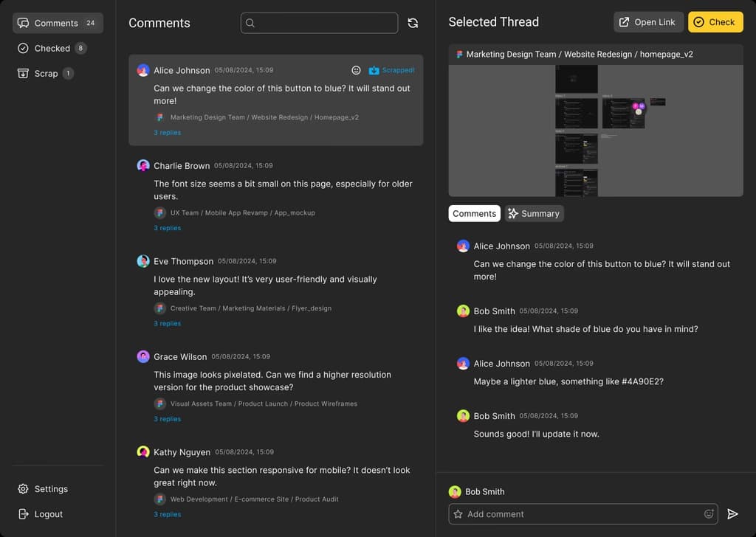This screenshot has width=756, height=537.
Task: Open Creative Team / Marketing Materials file path
Action: 251,308
